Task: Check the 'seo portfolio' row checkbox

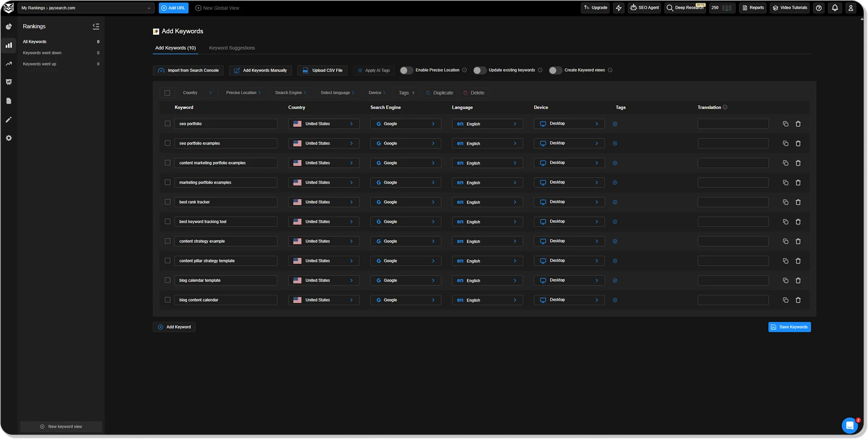Action: [x=167, y=124]
